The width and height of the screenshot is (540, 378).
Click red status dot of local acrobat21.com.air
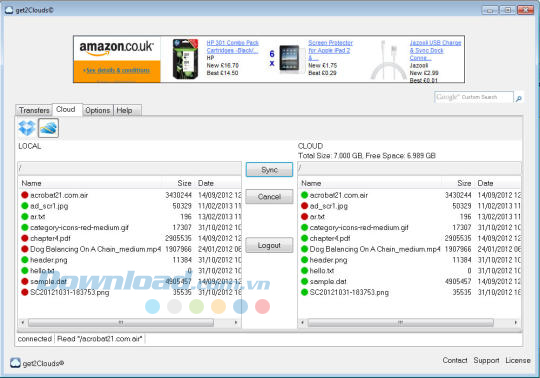tap(24, 195)
